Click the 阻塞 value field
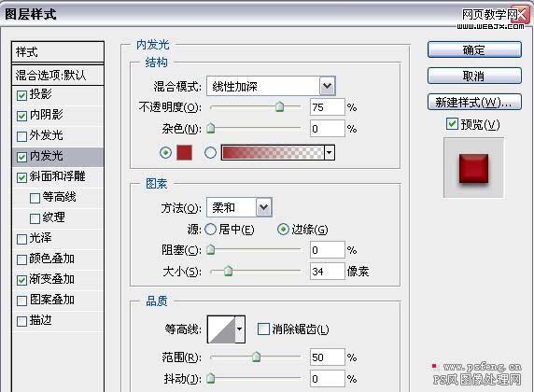Image resolution: width=534 pixels, height=392 pixels. click(x=328, y=250)
